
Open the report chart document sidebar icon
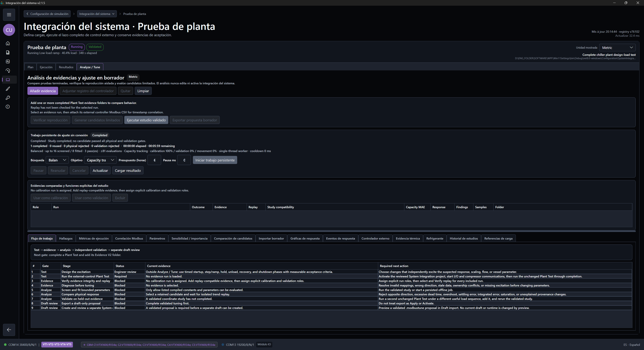pos(8,52)
